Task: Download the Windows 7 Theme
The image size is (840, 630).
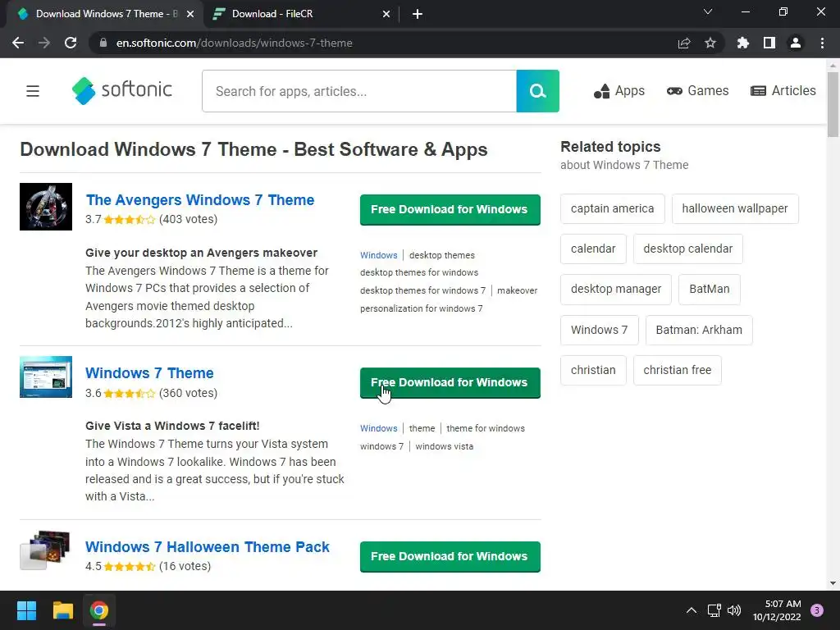Action: pyautogui.click(x=450, y=382)
